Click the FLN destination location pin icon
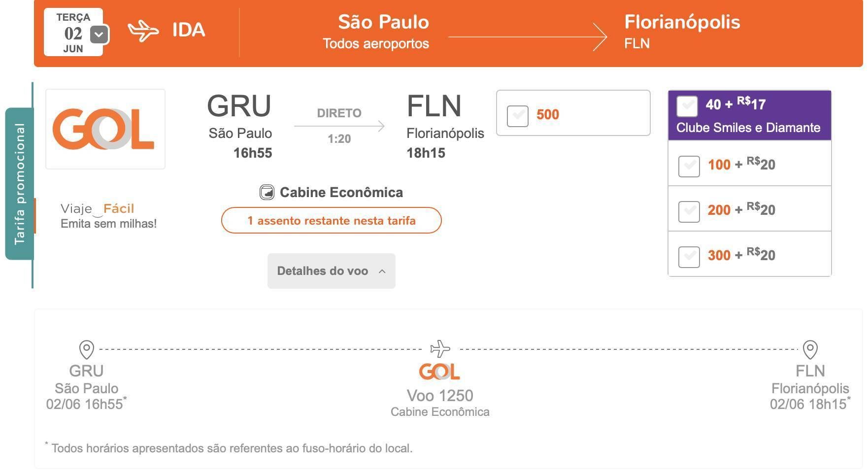The height and width of the screenshot is (475, 868). [810, 349]
